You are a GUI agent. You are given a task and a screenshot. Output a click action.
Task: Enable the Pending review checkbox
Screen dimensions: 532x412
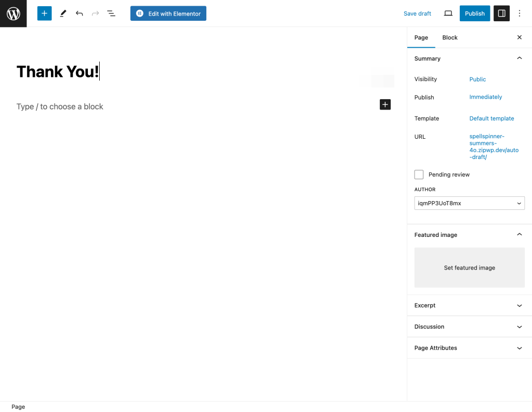tap(419, 175)
